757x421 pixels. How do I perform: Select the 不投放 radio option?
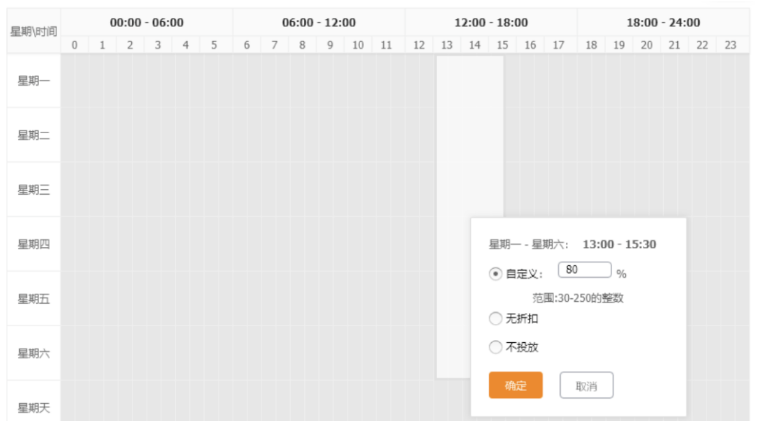tap(496, 347)
